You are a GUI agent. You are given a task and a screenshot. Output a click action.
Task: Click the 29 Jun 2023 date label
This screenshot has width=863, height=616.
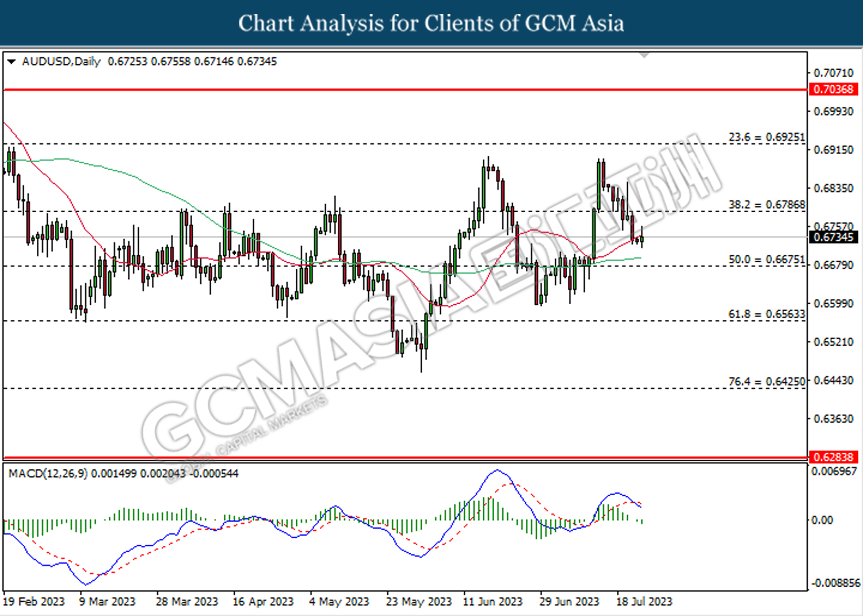click(x=570, y=602)
